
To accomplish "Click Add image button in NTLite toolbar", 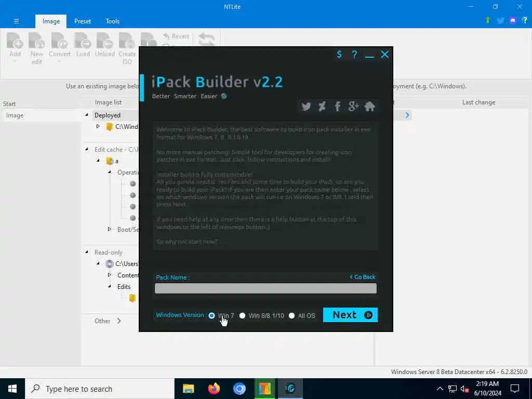I will 15,47.
